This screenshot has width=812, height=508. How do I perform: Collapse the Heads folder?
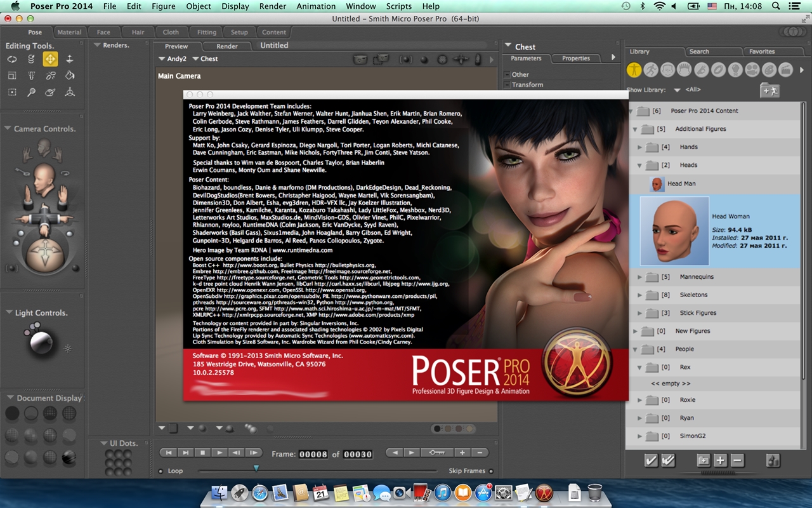pos(639,165)
